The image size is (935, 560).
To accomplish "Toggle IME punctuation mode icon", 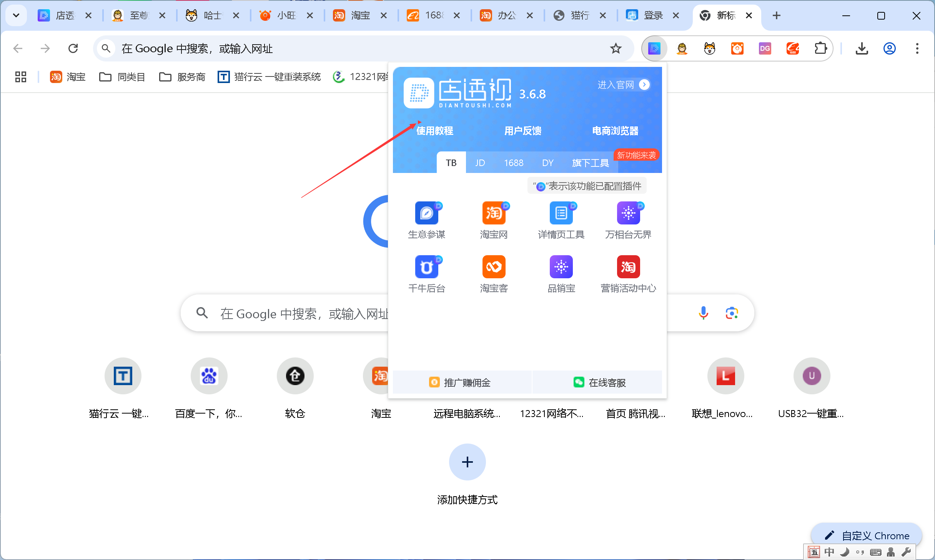I will click(860, 552).
